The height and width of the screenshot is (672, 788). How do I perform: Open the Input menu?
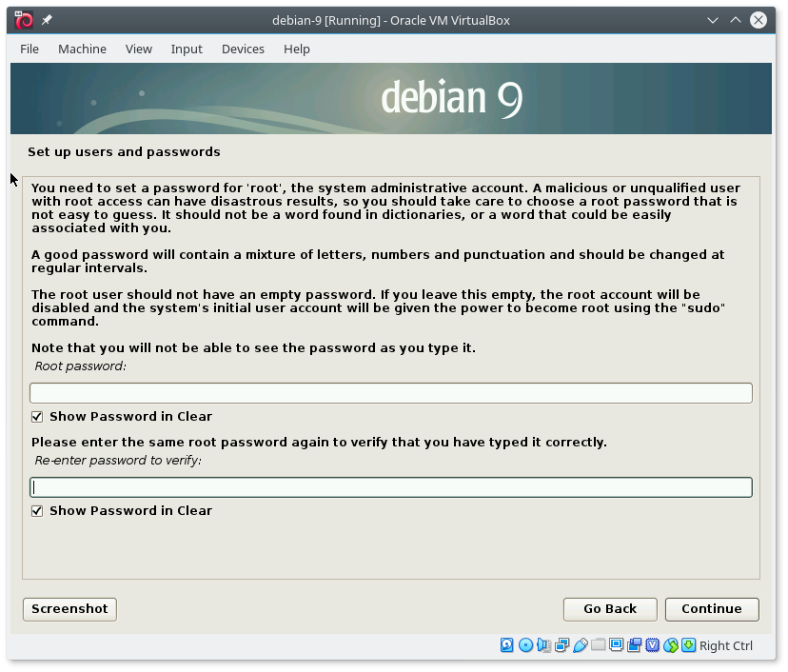[x=187, y=49]
